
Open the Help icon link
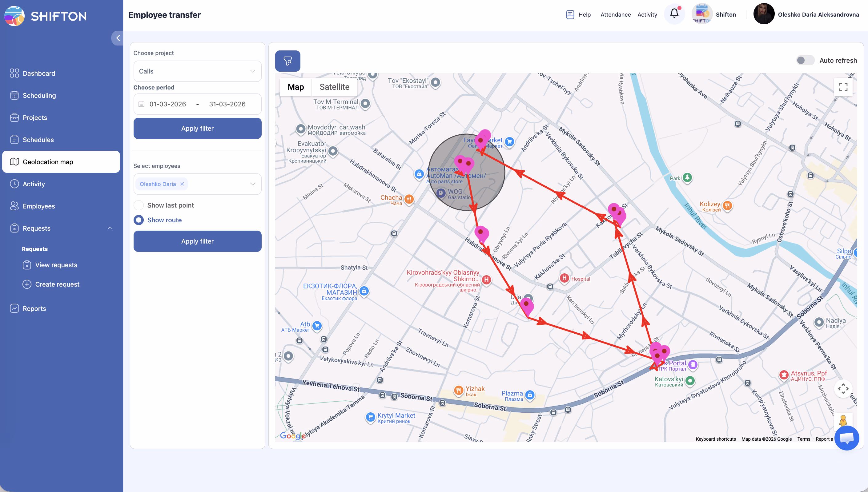tap(570, 14)
